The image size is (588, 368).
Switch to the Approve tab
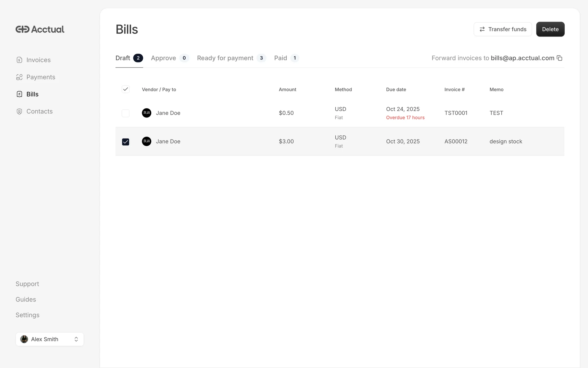pyautogui.click(x=164, y=58)
